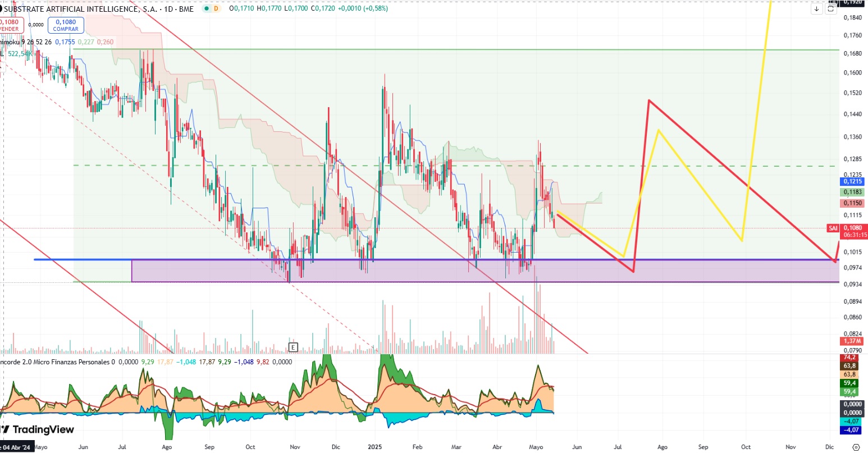Click the square frame icon at top right
The width and height of the screenshot is (868, 453).
(x=831, y=9)
